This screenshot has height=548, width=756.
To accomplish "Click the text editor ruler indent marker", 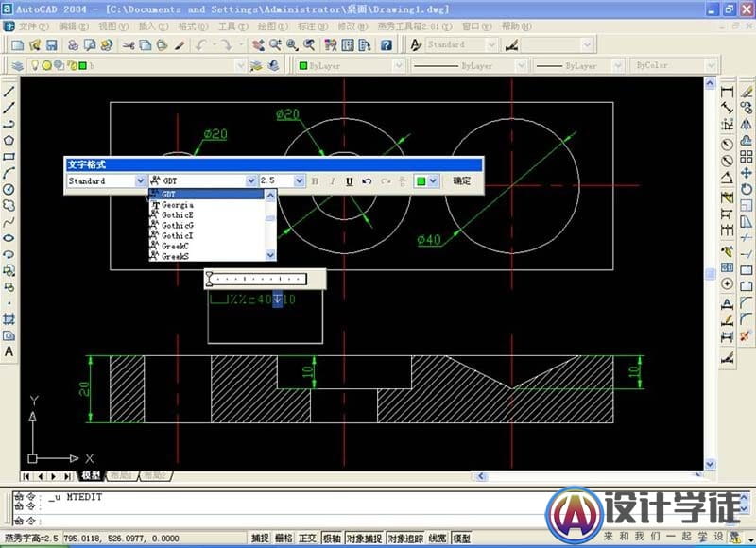I will (209, 279).
